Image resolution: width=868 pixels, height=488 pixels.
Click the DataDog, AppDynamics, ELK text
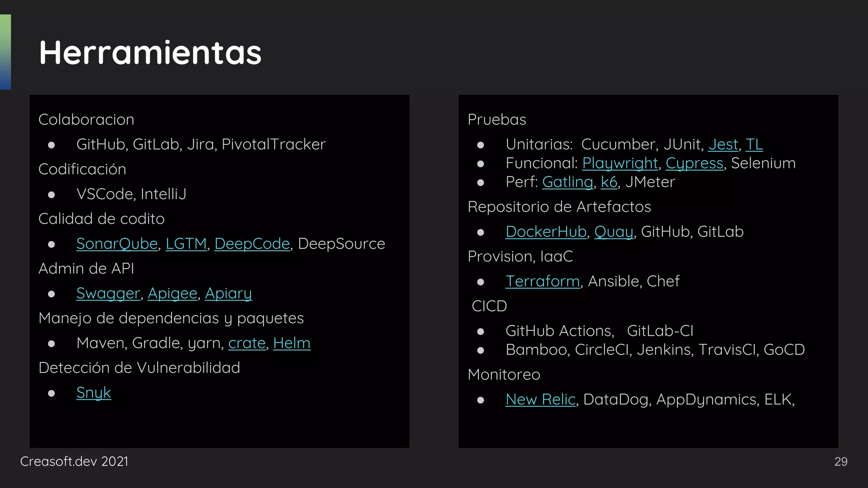coord(689,399)
